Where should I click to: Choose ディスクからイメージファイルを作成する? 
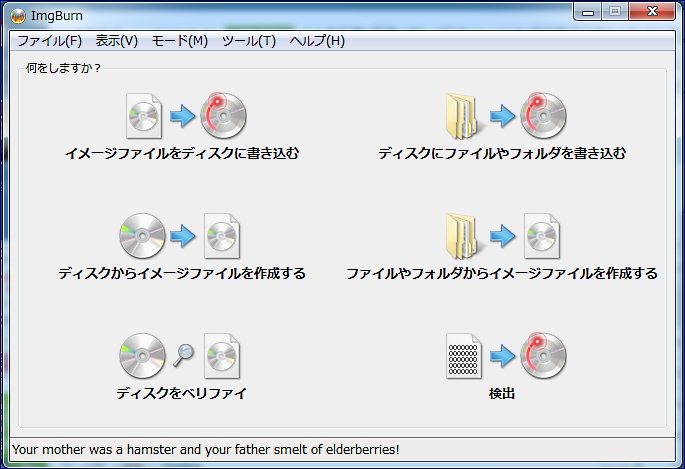click(182, 274)
